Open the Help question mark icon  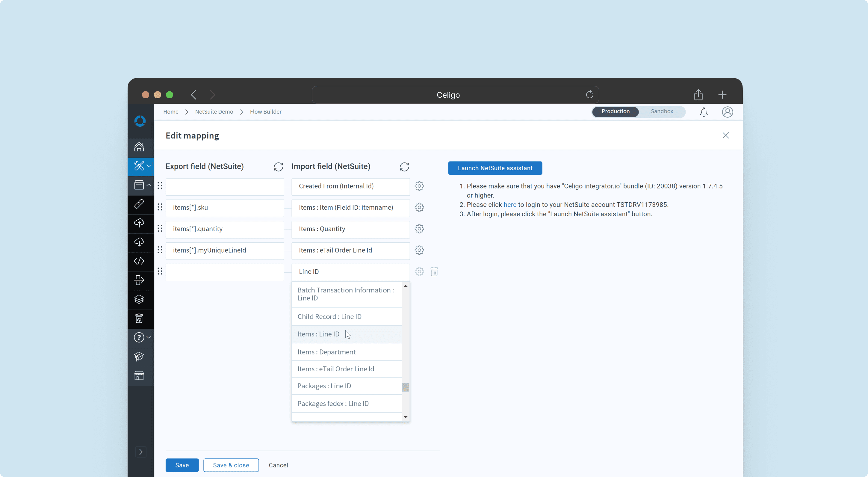point(139,337)
